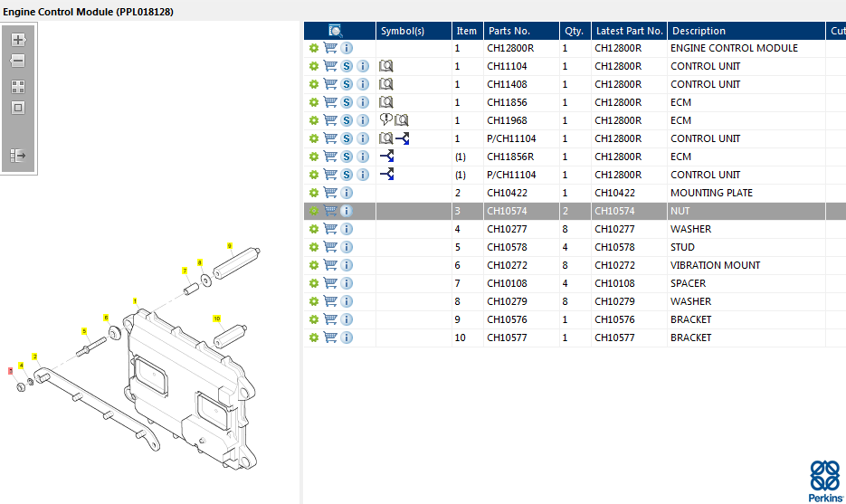Select yellow callout 5 on diagram

click(x=84, y=331)
